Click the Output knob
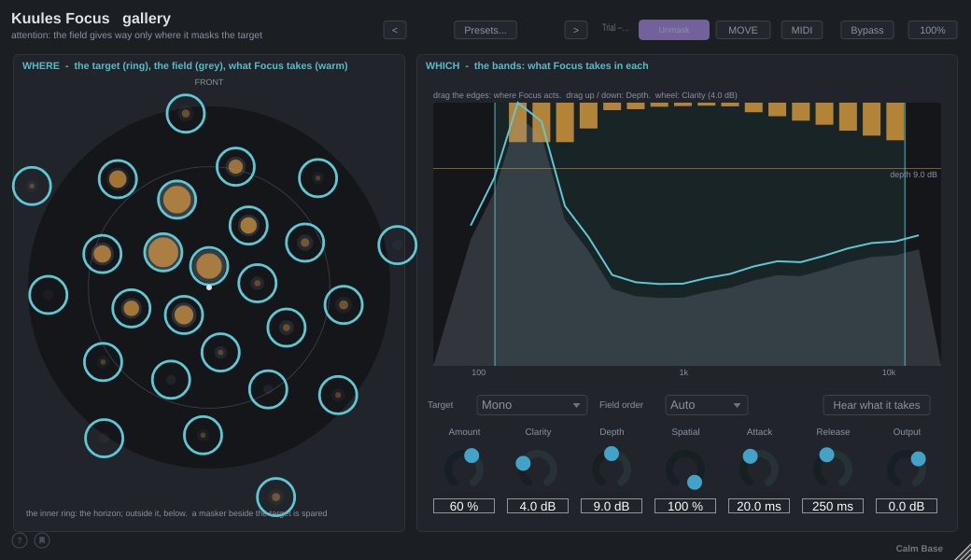Image resolution: width=971 pixels, height=560 pixels. (x=907, y=469)
